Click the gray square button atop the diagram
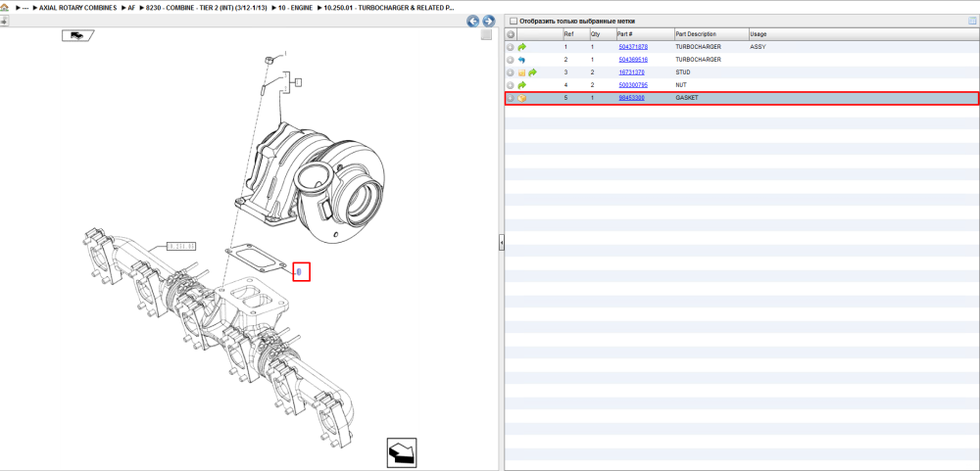The image size is (980, 471). (x=486, y=35)
